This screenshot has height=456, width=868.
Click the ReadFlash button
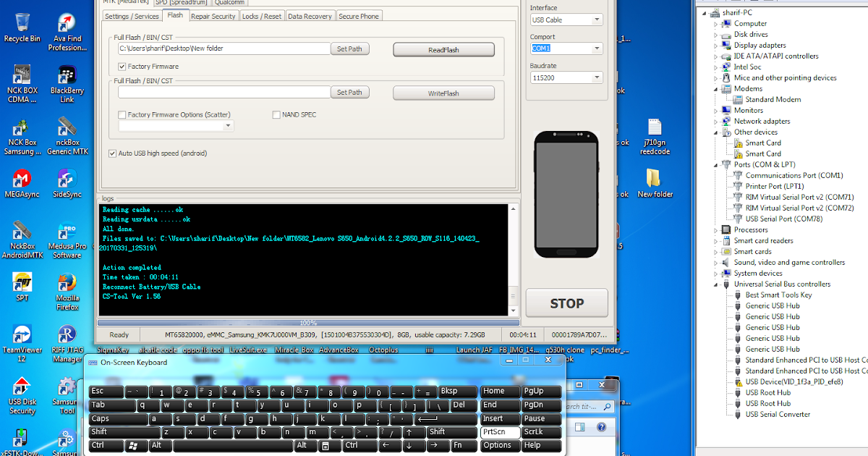coord(443,50)
